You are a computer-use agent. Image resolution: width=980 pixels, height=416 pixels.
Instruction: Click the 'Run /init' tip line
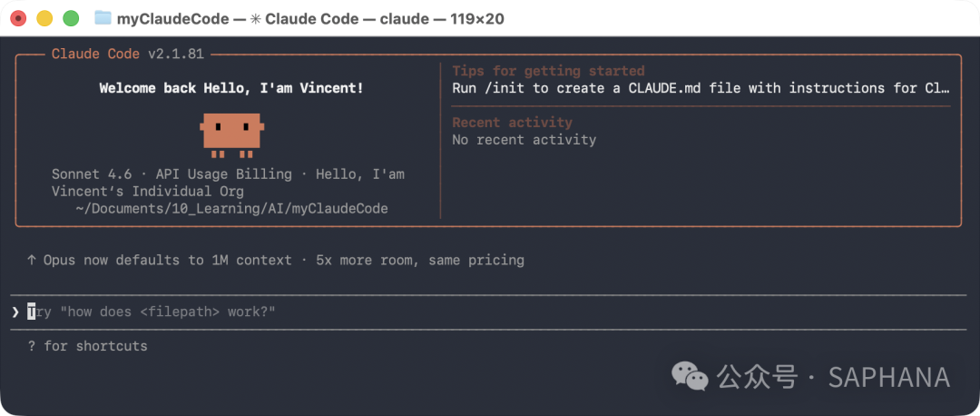(701, 88)
